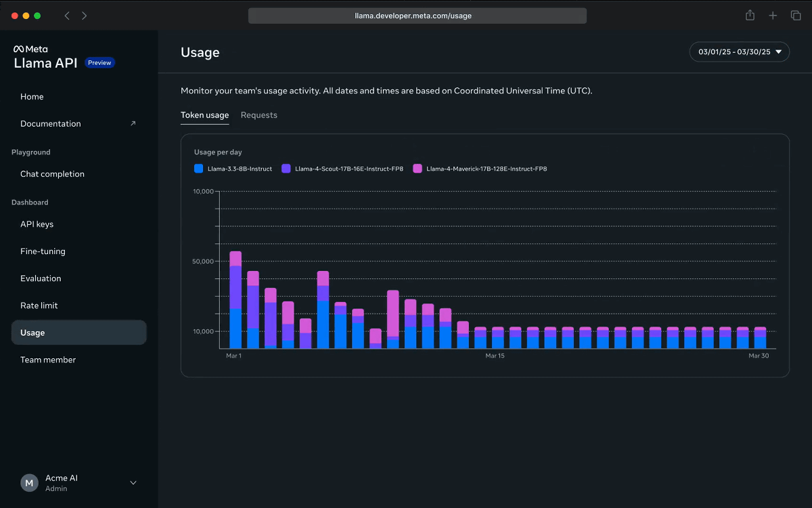Click the Playground section header
This screenshot has width=812, height=508.
point(31,152)
